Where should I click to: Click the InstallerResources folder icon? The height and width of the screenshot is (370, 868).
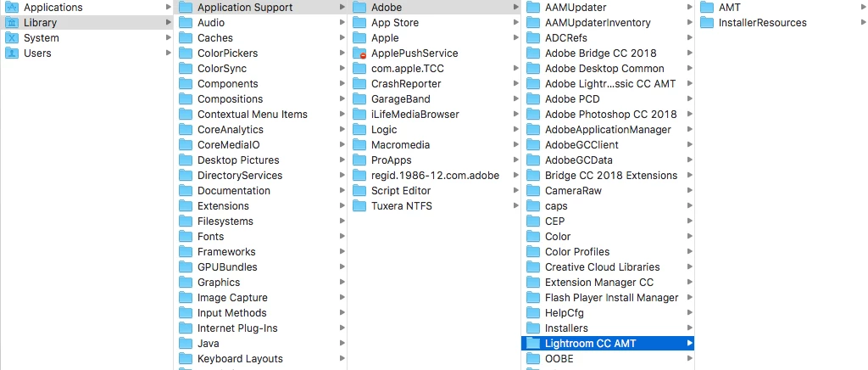708,23
